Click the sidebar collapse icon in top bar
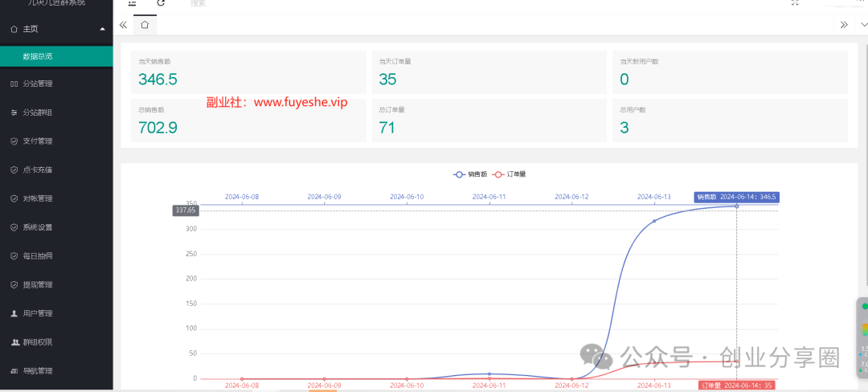The width and height of the screenshot is (868, 392). click(133, 3)
